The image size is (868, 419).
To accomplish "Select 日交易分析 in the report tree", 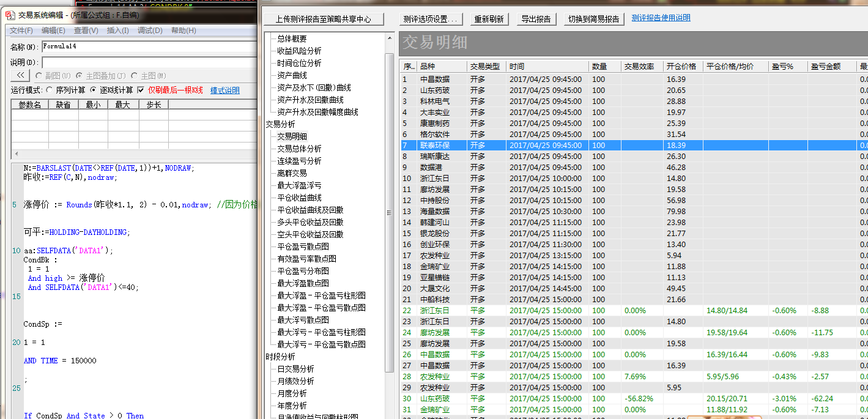I will (x=295, y=369).
